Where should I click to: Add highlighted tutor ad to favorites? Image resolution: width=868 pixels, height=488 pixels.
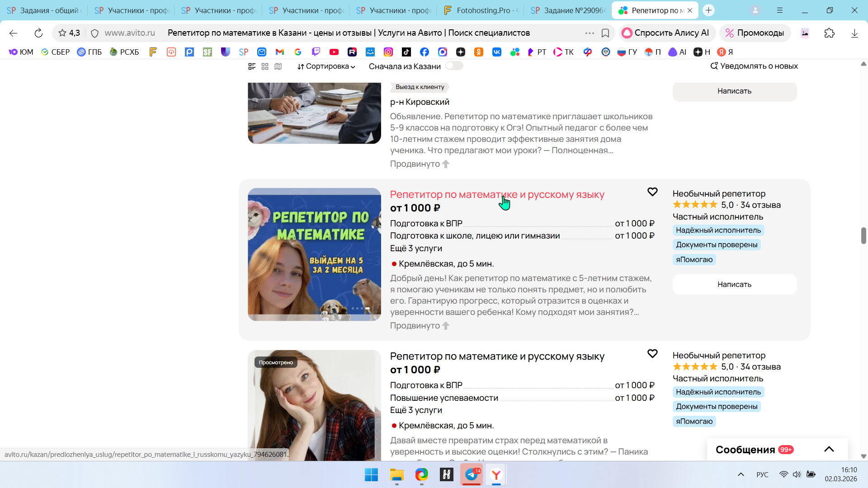[x=652, y=192]
